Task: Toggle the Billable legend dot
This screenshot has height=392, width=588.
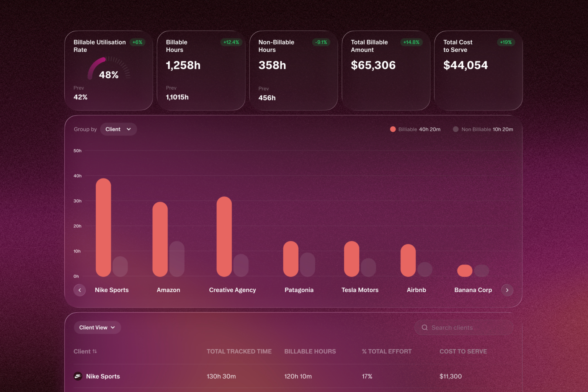Action: point(393,129)
